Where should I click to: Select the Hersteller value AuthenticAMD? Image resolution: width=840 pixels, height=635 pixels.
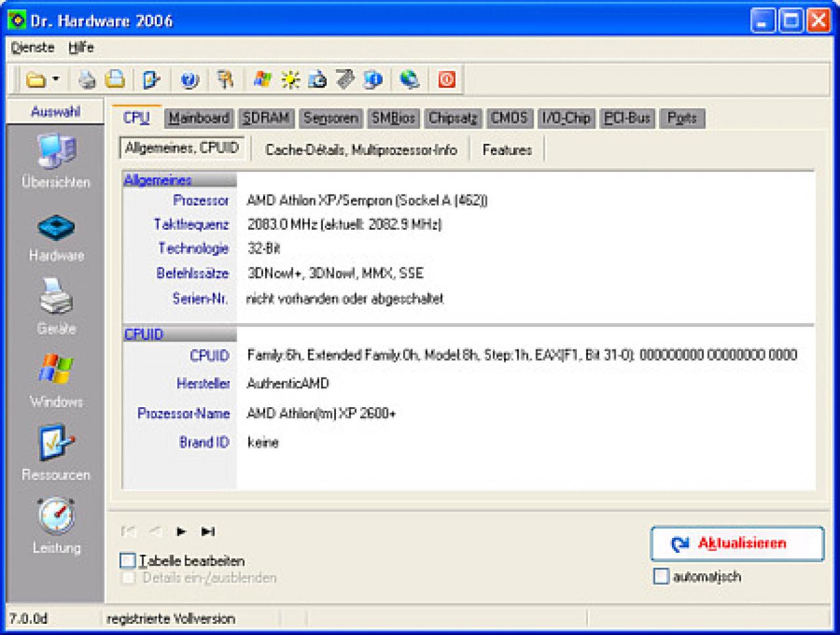pyautogui.click(x=288, y=383)
